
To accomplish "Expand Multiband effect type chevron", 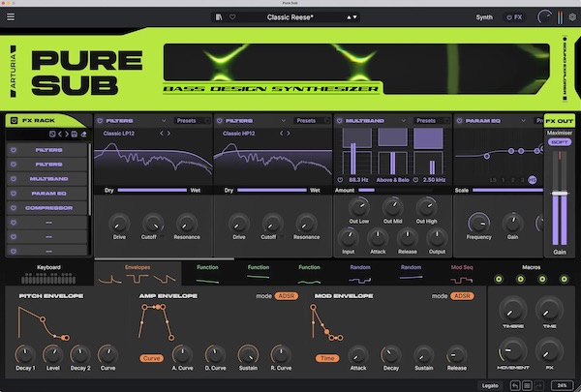I will tap(403, 121).
